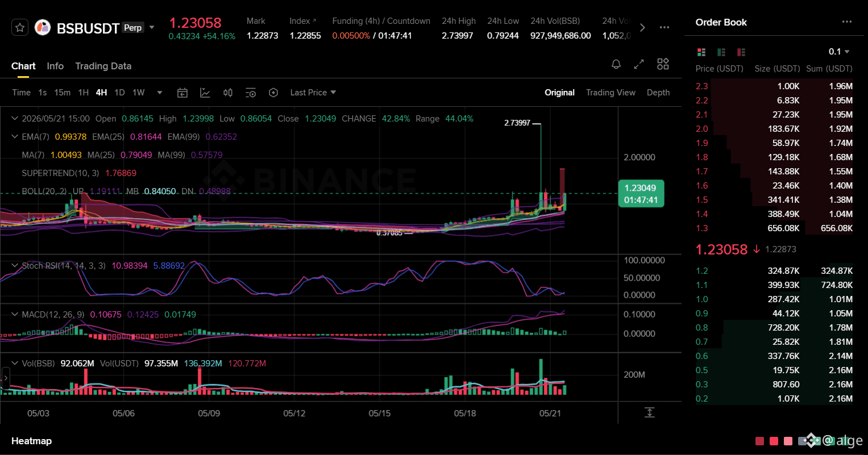Click the Index price label link
The image size is (868, 455).
[303, 21]
